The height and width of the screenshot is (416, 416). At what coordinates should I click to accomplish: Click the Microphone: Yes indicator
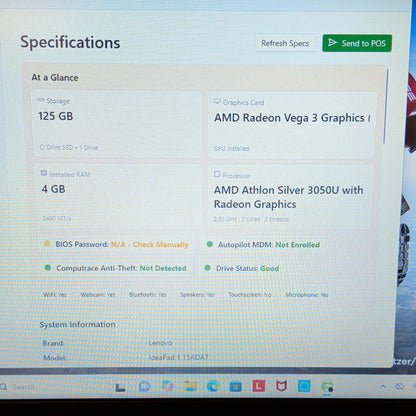[x=307, y=295]
